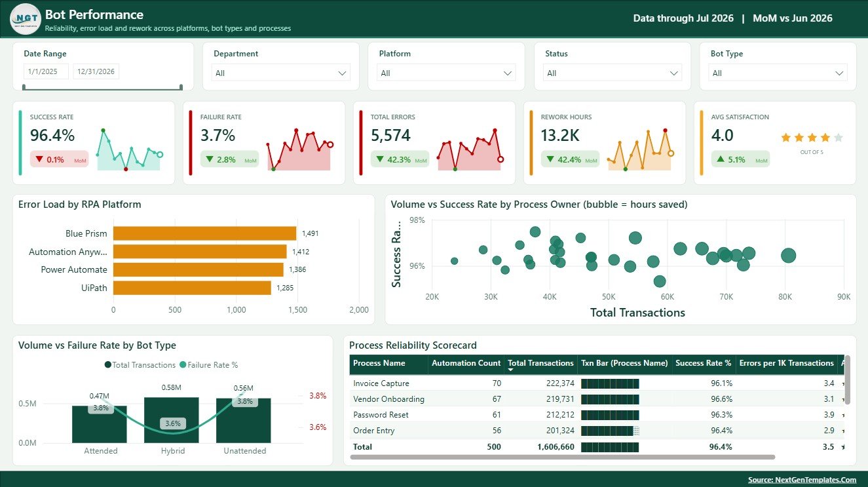Open the Department dropdown
The width and height of the screenshot is (868, 487).
click(x=281, y=73)
